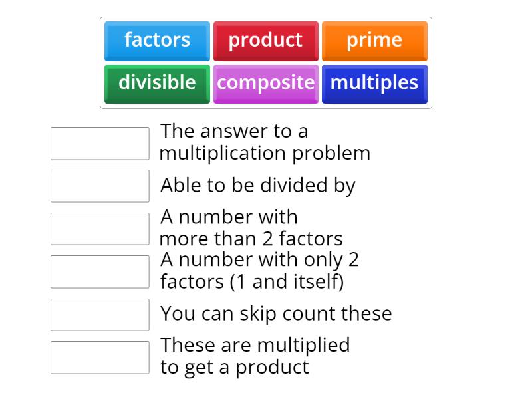Image resolution: width=532 pixels, height=399 pixels.
Task: Click the answer box beside 'You can skip count these'
Action: point(99,315)
